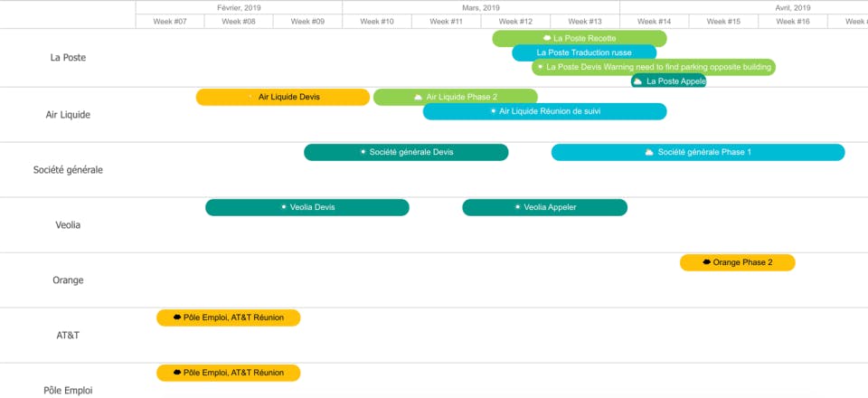The image size is (868, 398).
Task: Click the sun icon in Air Liquide Devis bar
Action: 250,97
